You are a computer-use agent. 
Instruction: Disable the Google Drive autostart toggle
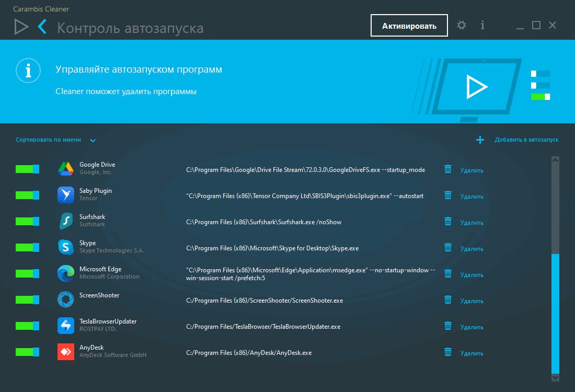coord(27,169)
